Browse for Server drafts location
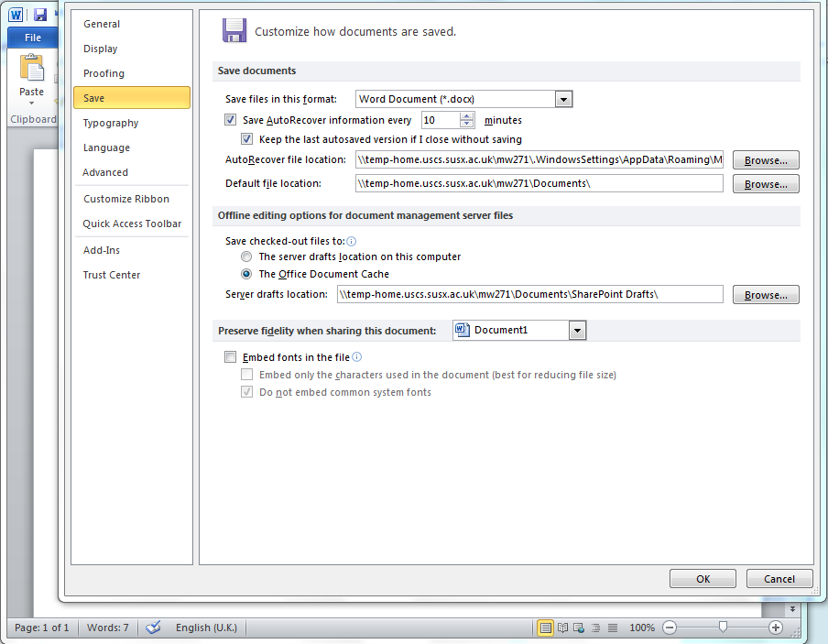Screen dimensions: 828x644 click(766, 295)
